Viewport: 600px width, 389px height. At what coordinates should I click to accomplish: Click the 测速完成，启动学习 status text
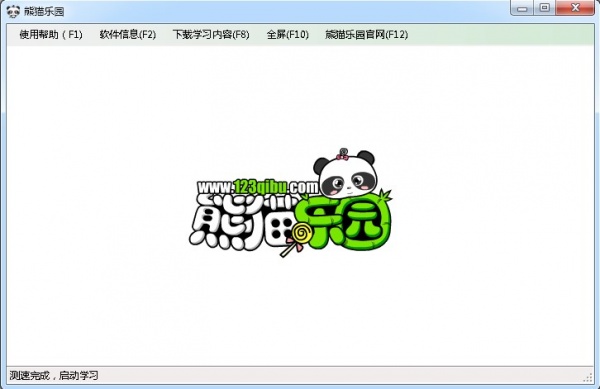click(x=54, y=376)
